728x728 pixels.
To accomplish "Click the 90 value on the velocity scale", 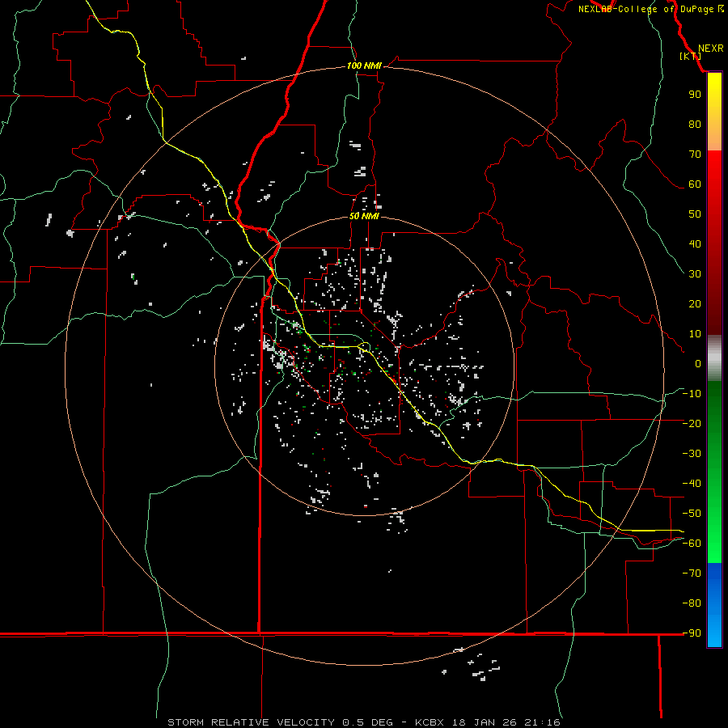I will [695, 95].
